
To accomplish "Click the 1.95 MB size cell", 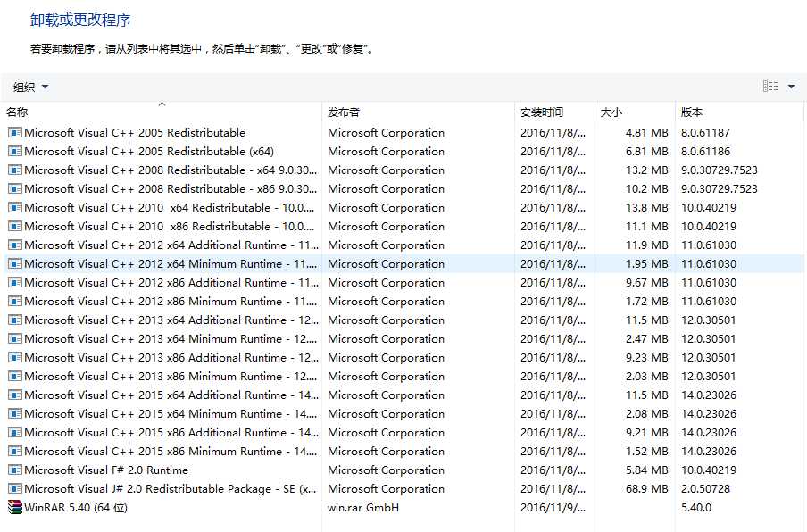I will coord(646,264).
